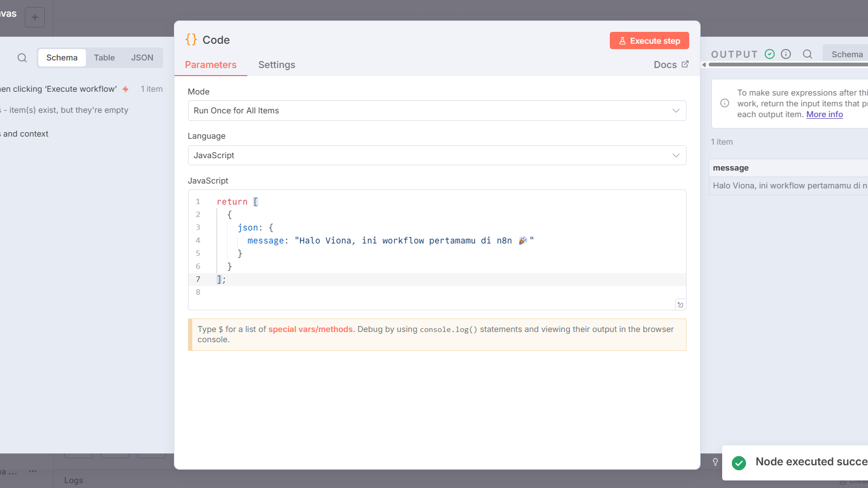Switch input view to JSON
This screenshot has width=868, height=488.
click(x=142, y=58)
